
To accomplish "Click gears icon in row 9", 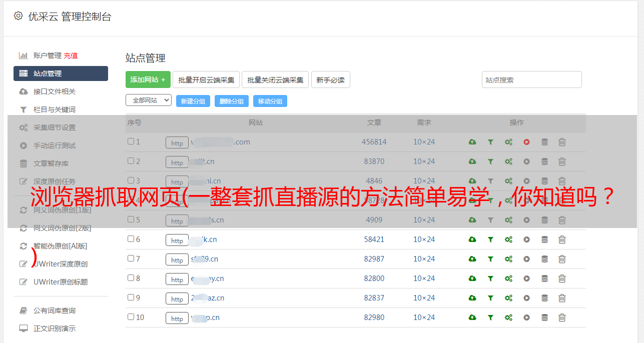I will coord(508,298).
